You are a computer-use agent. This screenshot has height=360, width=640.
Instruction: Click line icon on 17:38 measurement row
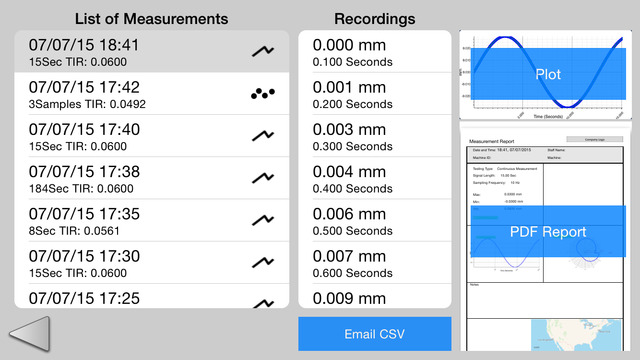coord(263,178)
